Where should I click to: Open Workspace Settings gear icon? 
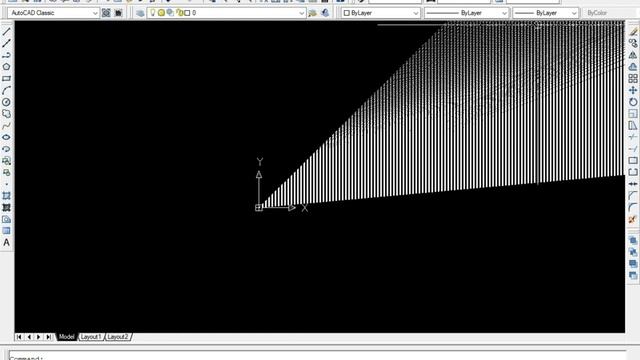pyautogui.click(x=106, y=13)
